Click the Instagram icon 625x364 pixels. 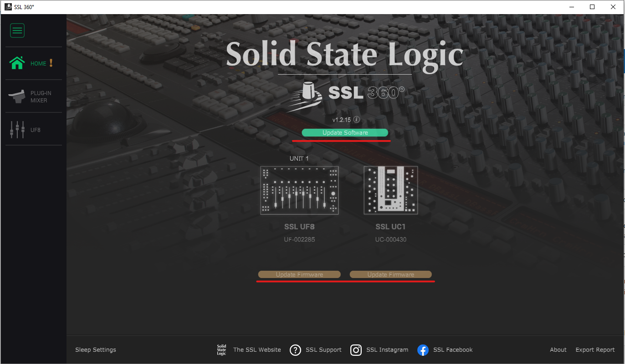click(356, 350)
